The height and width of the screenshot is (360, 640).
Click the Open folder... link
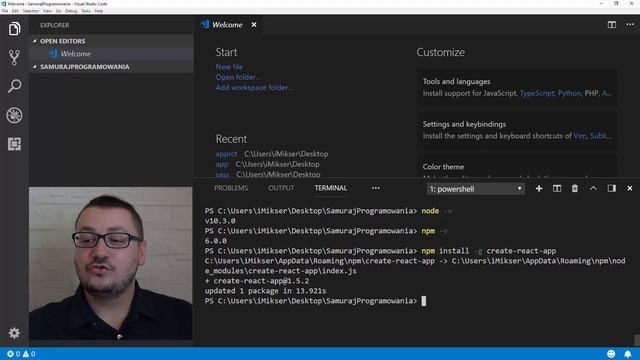click(238, 77)
